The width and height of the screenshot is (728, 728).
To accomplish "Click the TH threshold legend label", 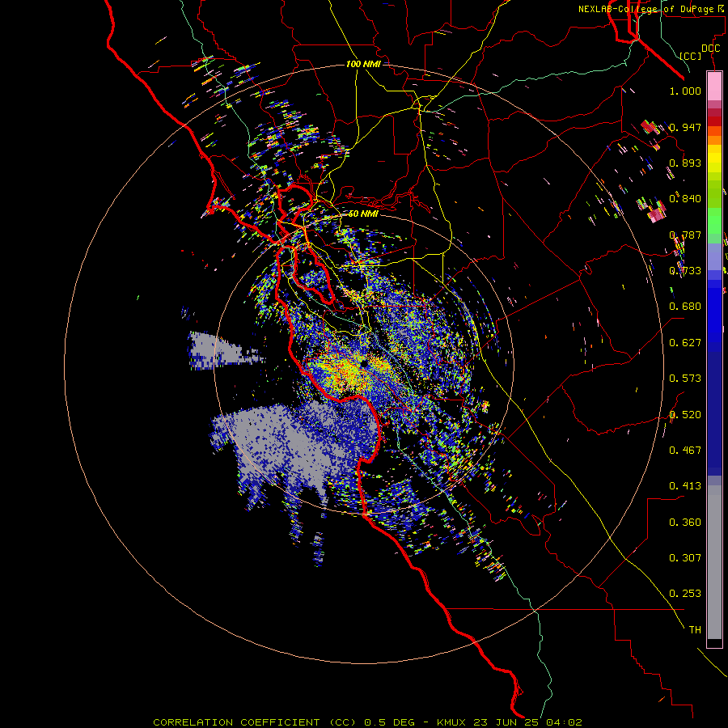I will point(695,630).
